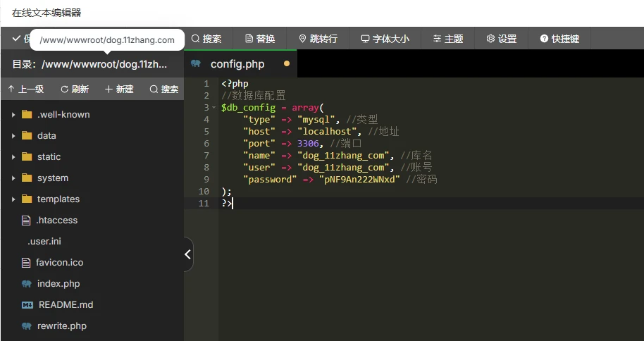The width and height of the screenshot is (644, 341).
Task: Click the sidebar 搜索 button
Action: [164, 89]
